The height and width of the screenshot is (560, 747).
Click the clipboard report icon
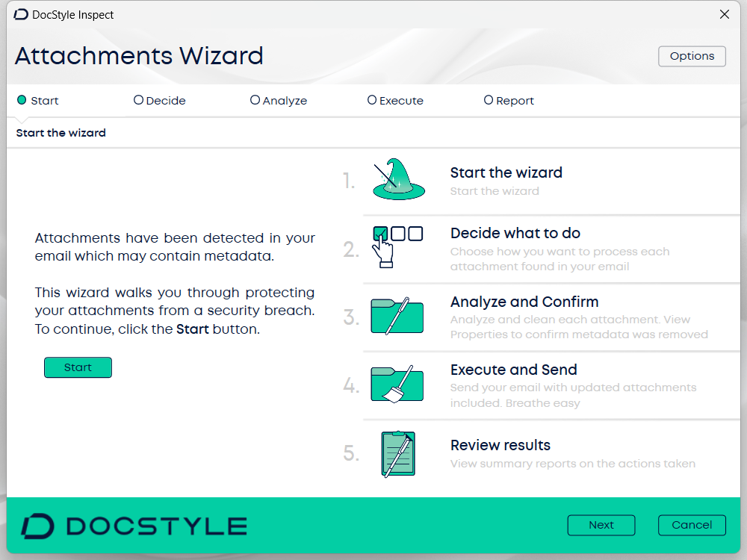pos(398,454)
